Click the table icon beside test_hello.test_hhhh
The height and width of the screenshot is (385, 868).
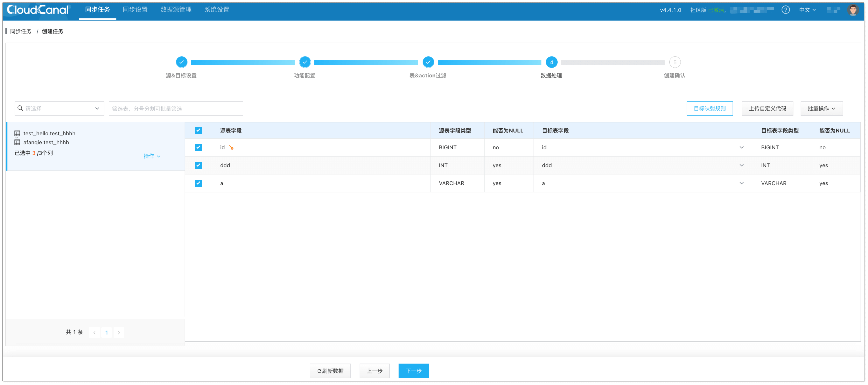(17, 133)
